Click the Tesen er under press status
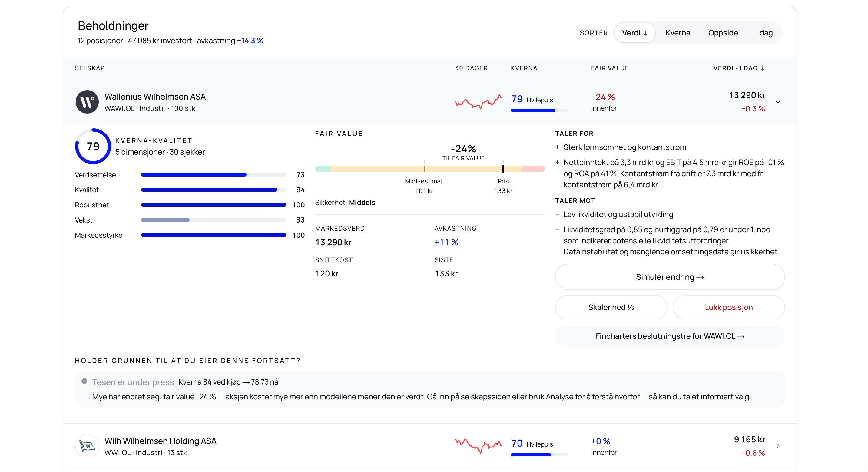Viewport: 868px width, 472px height. pos(133,382)
